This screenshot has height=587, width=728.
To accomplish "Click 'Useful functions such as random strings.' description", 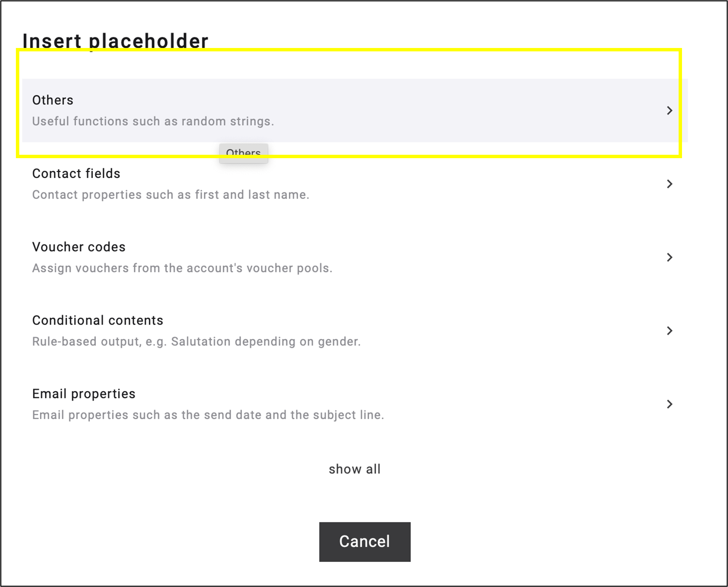I will coord(153,121).
